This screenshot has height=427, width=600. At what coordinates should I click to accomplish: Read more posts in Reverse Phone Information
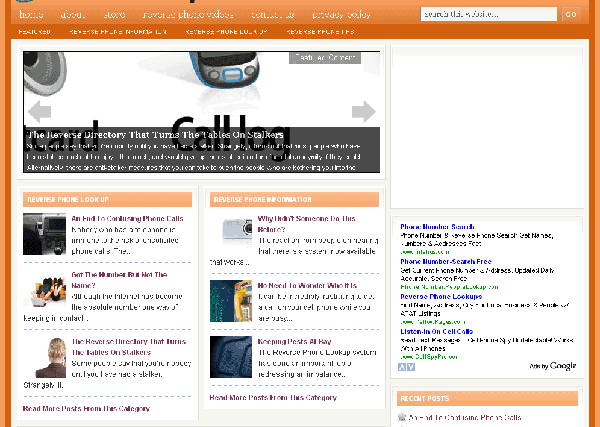(273, 398)
